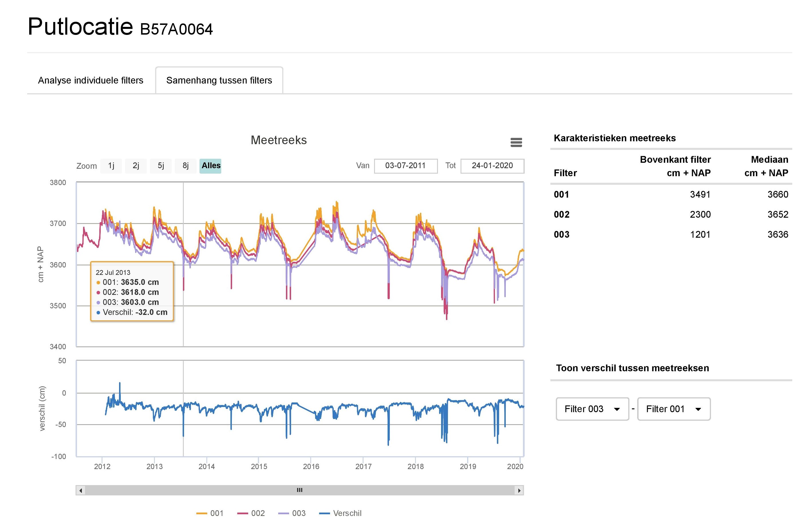Click the scrollbar right arrow
Screen dimensions: 800x532
tap(519, 490)
